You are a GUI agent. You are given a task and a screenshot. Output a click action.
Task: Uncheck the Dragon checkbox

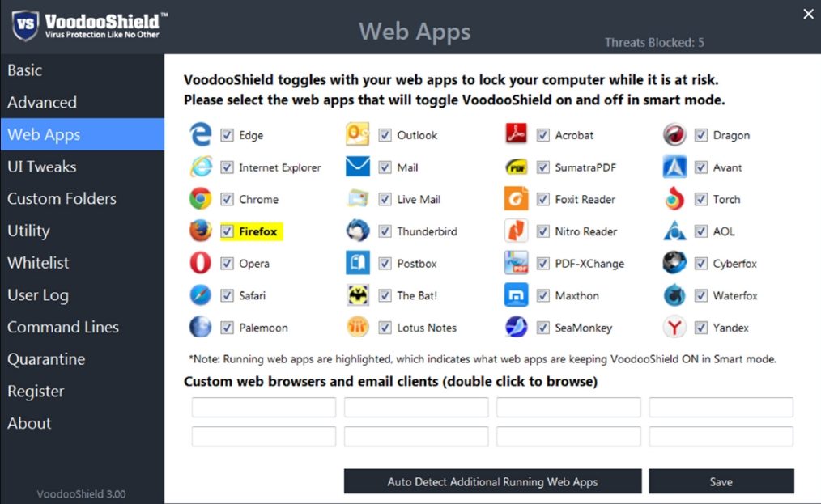(x=701, y=135)
